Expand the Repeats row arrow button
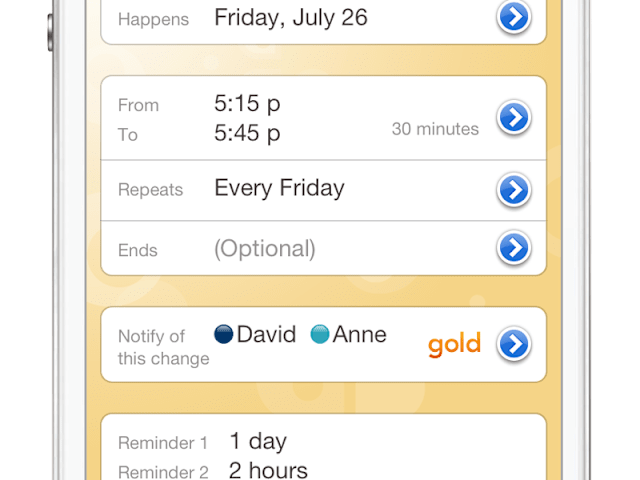 (513, 188)
